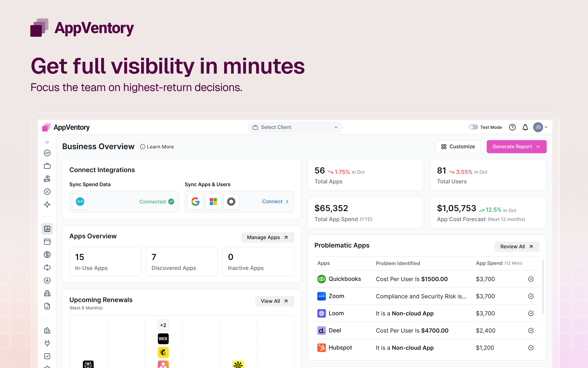Image resolution: width=588 pixels, height=368 pixels.
Task: Open the office-building sidebar icon
Action: [x=47, y=293]
